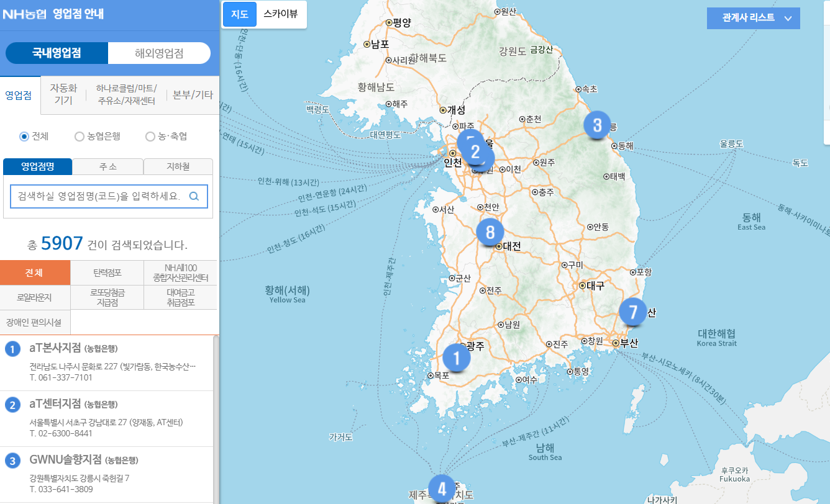Click the 인천 city label on map

coord(454,163)
